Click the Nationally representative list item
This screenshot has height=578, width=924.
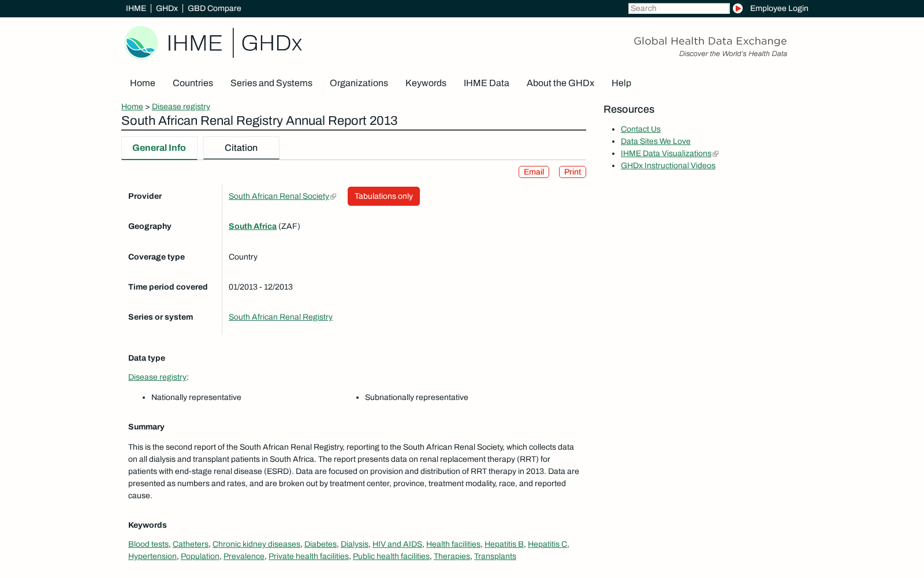[x=196, y=398]
